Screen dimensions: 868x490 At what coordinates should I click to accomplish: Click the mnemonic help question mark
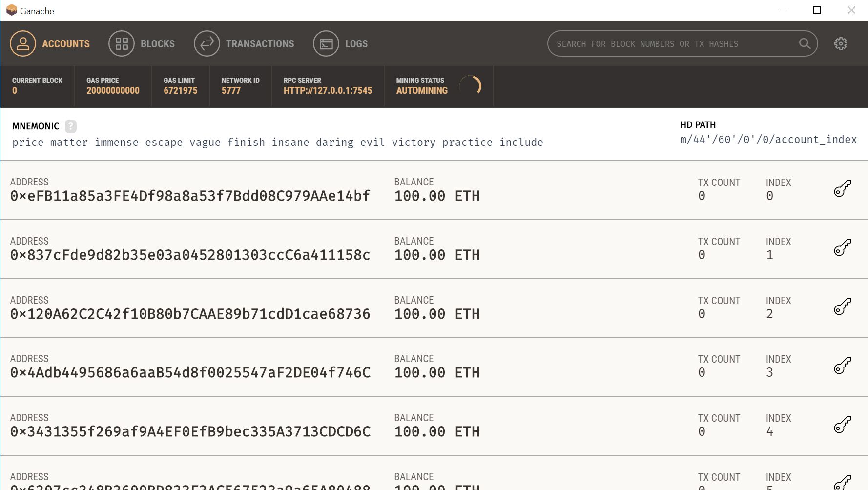click(x=71, y=126)
